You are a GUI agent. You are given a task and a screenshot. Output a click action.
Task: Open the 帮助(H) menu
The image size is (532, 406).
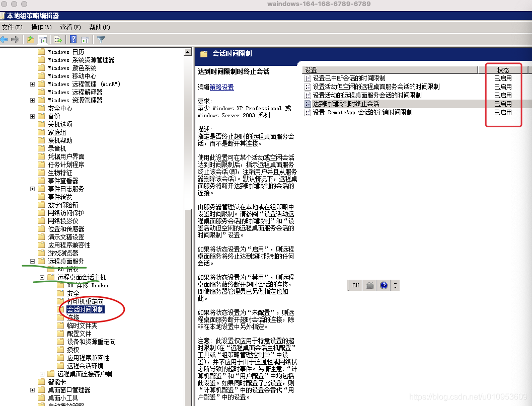tap(100, 27)
